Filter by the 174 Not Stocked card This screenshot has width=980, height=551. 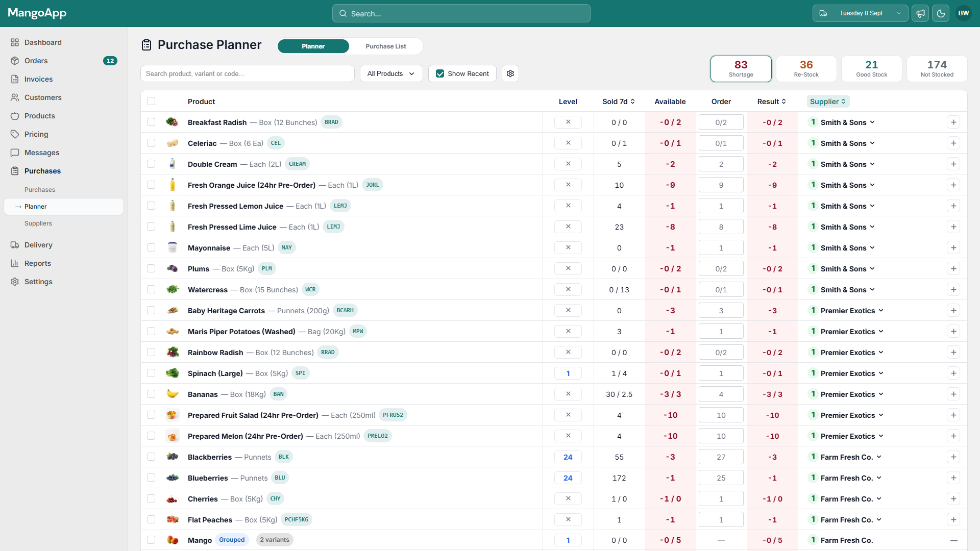tap(937, 69)
